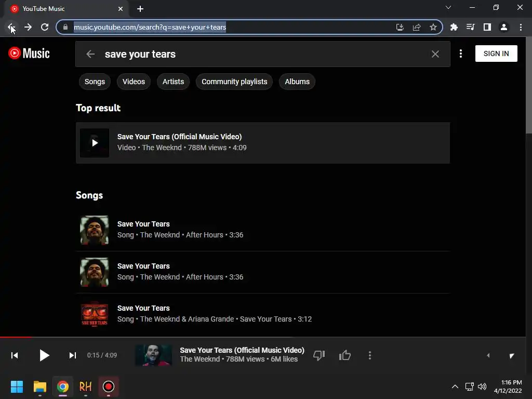532x399 pixels.
Task: Click the install app icon in address bar
Action: pos(400,27)
